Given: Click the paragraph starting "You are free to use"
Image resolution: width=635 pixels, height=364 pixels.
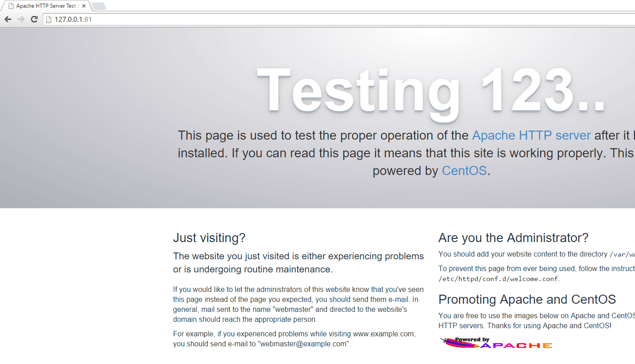Looking at the screenshot, I should (x=537, y=320).
